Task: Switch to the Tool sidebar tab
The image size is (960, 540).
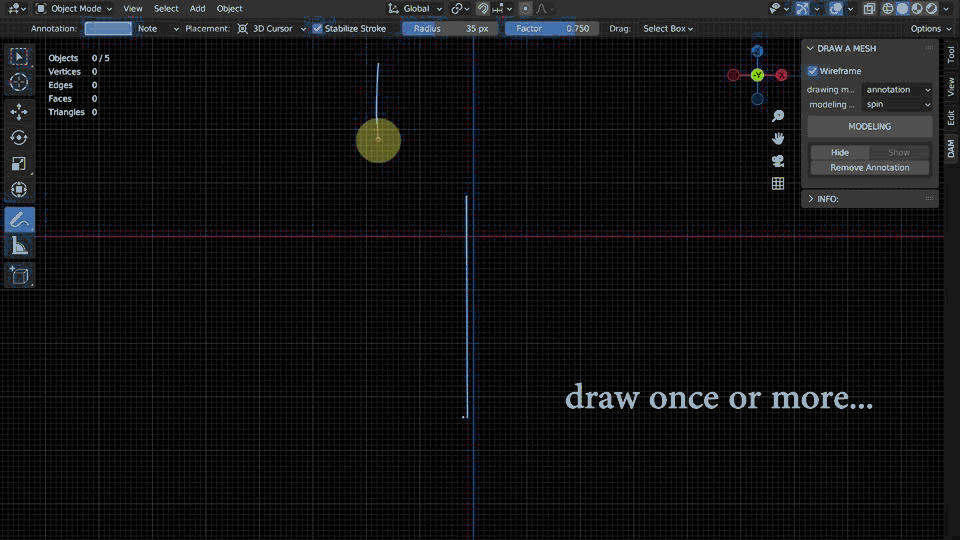Action: [x=951, y=55]
